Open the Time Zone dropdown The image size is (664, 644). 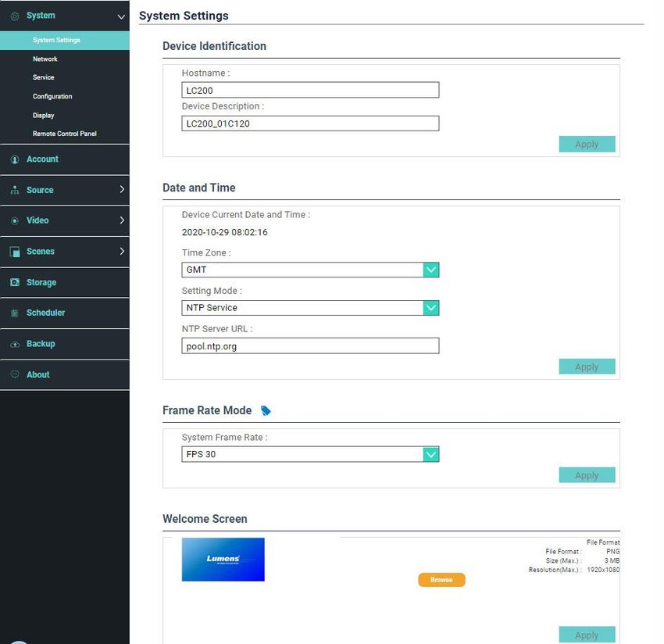(430, 270)
